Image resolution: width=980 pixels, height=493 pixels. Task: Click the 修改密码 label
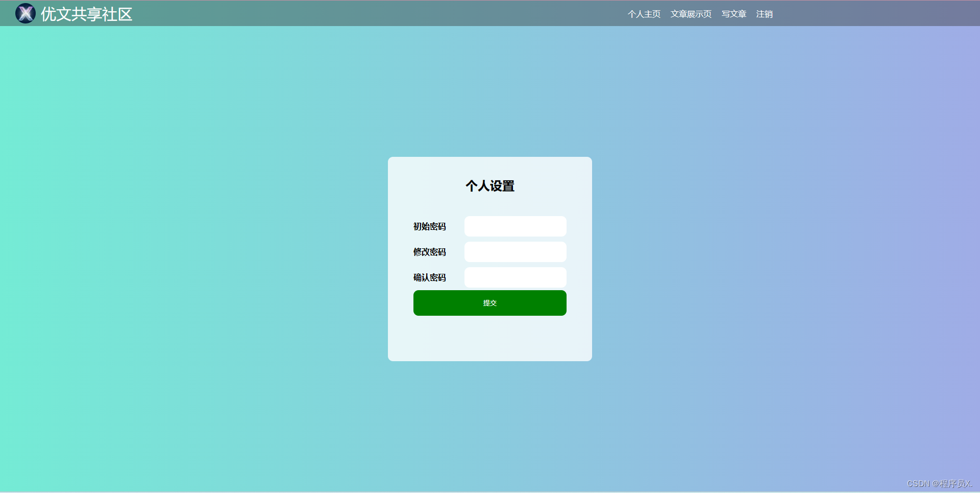coord(430,252)
